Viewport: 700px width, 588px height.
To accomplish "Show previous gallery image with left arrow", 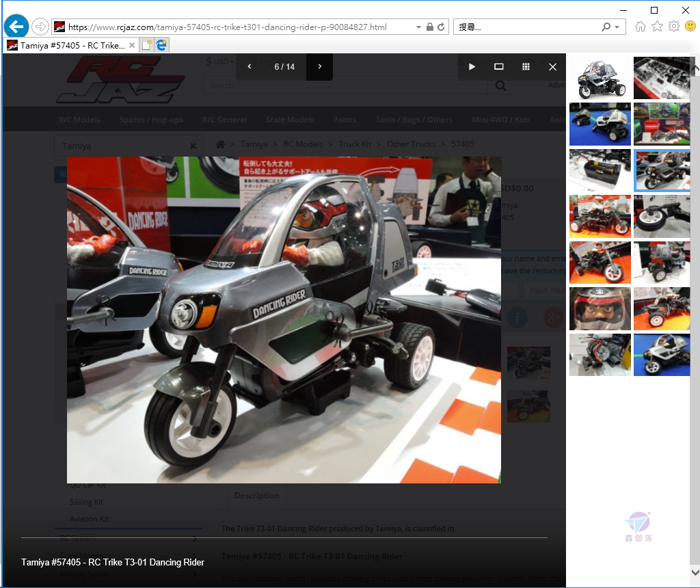I will [x=250, y=66].
